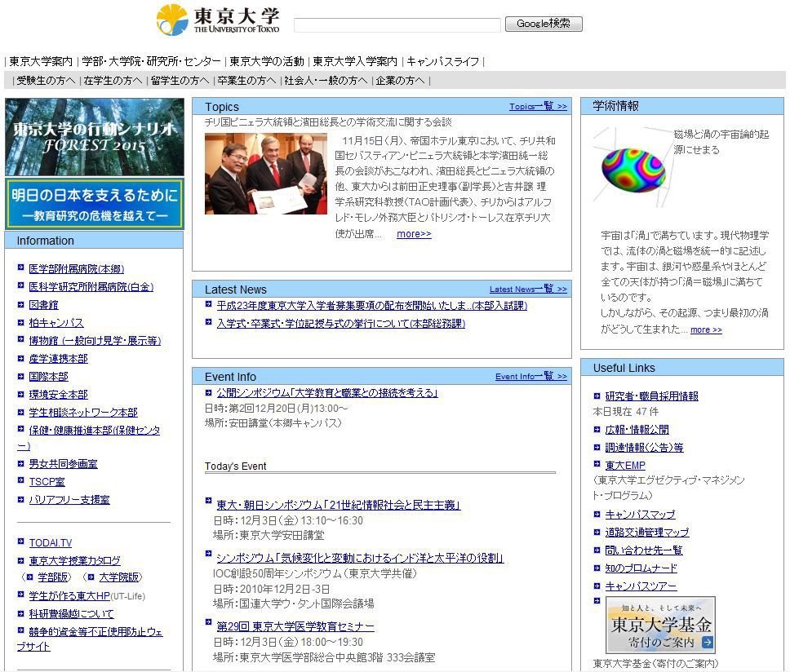This screenshot has width=790, height=672.
Task: Select 学部・大学院・研究所・センター in the navigation
Action: tap(151, 61)
